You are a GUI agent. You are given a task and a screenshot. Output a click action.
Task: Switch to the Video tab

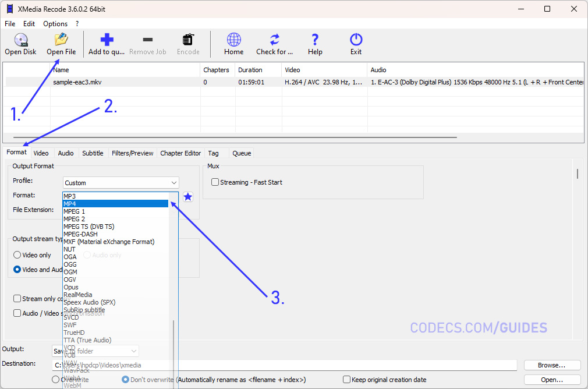(41, 153)
